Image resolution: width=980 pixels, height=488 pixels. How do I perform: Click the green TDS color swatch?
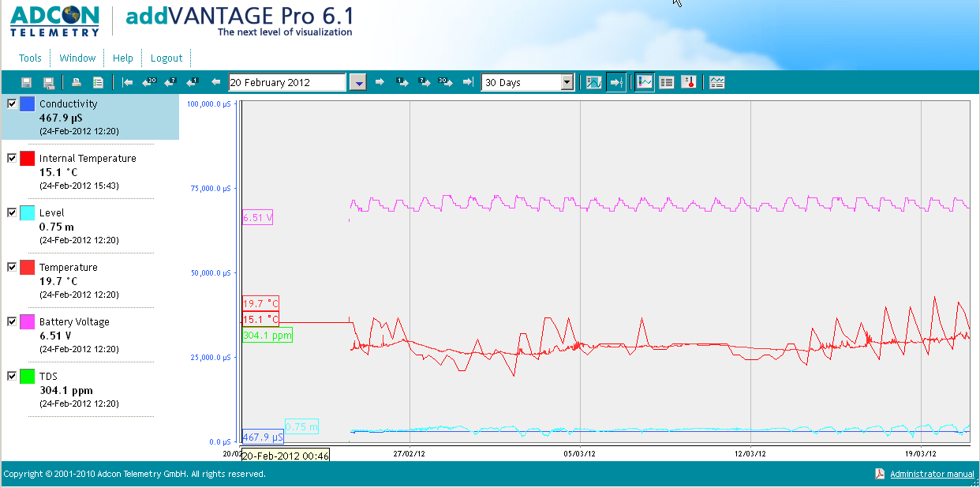click(27, 377)
